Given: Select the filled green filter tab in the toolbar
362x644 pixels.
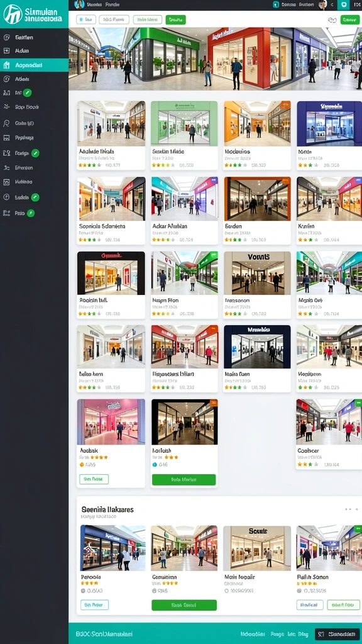Looking at the screenshot, I should point(176,19).
